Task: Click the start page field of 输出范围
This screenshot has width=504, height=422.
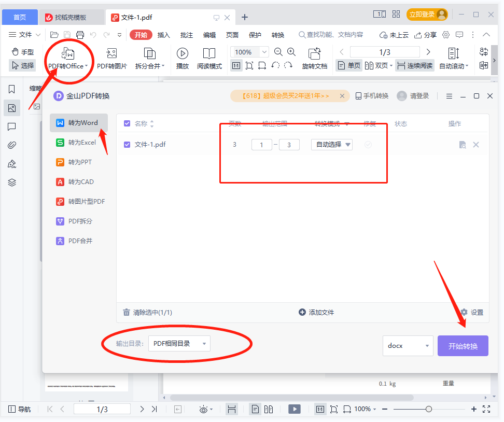Action: [x=262, y=145]
